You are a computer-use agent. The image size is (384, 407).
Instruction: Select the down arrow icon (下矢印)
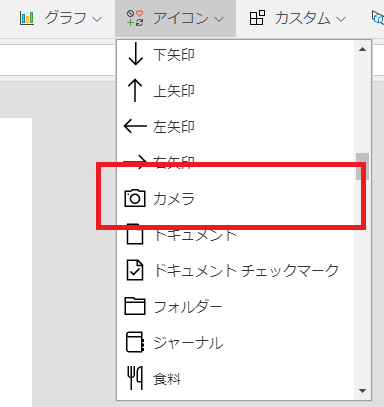(235, 55)
